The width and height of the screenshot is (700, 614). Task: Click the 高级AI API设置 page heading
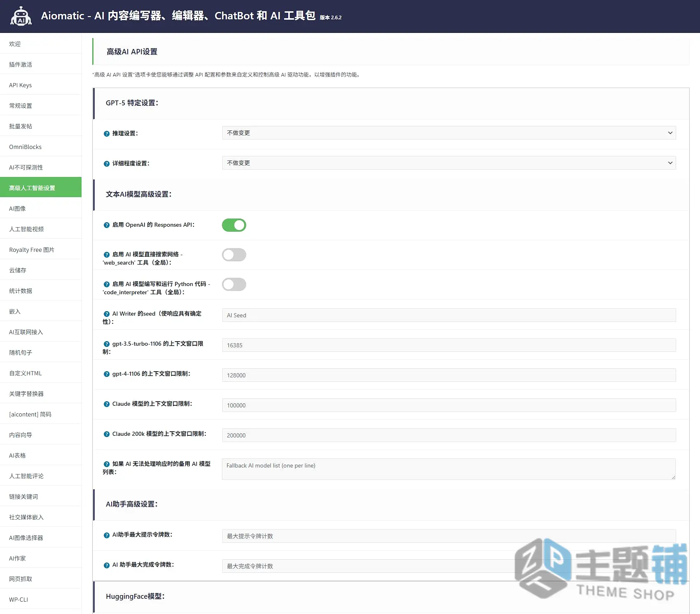(132, 52)
